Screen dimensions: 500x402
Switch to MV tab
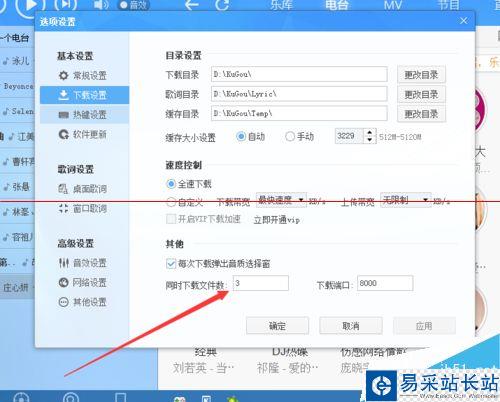pos(393,5)
